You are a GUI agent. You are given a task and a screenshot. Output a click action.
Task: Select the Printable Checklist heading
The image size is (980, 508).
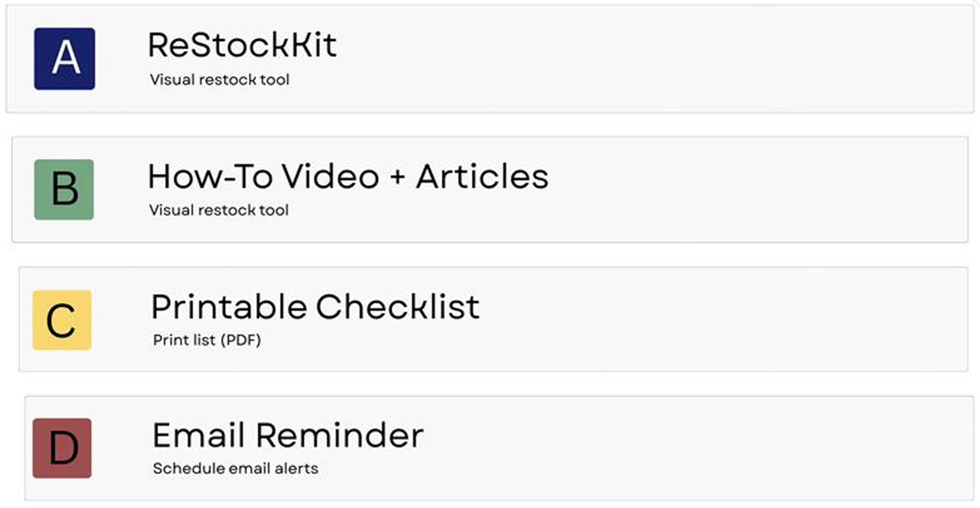pyautogui.click(x=315, y=307)
